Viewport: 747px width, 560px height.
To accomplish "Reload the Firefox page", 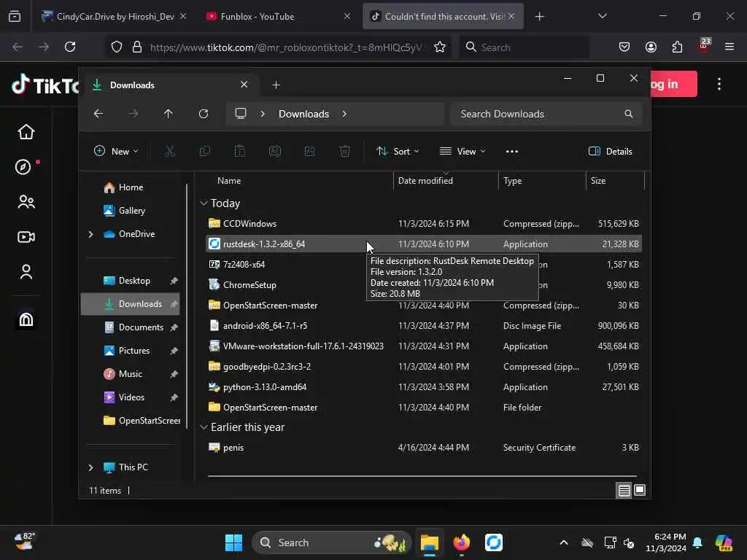I will [x=70, y=47].
